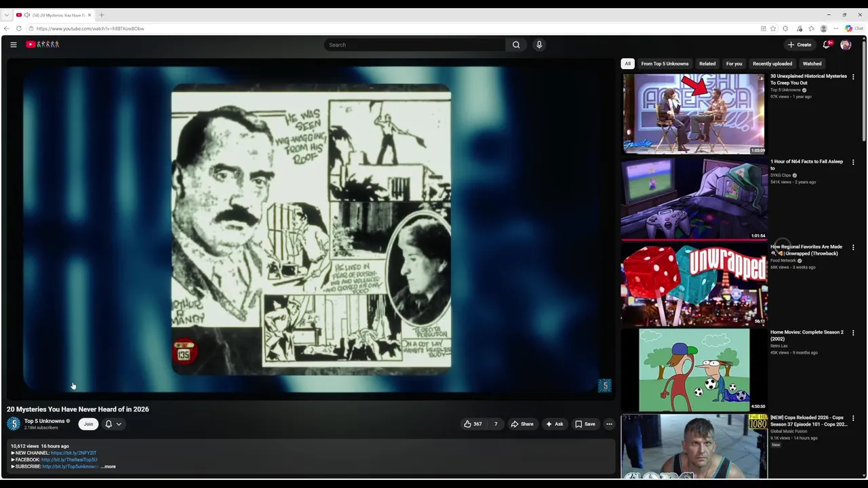Open the tab list dropdown arrow

tap(7, 15)
